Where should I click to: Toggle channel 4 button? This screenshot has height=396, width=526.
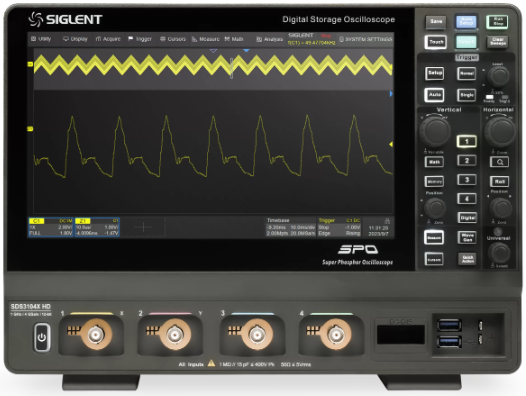point(467,199)
